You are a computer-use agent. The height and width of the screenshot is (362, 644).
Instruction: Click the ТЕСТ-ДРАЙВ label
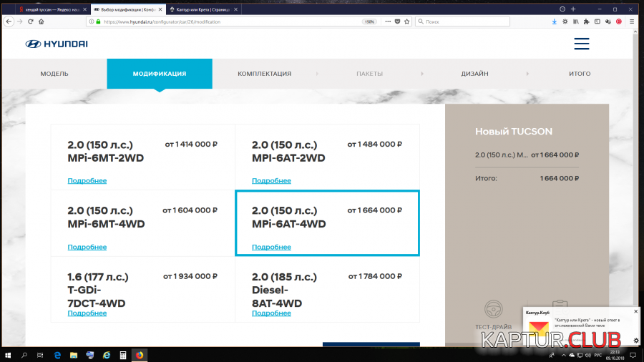coord(493,327)
